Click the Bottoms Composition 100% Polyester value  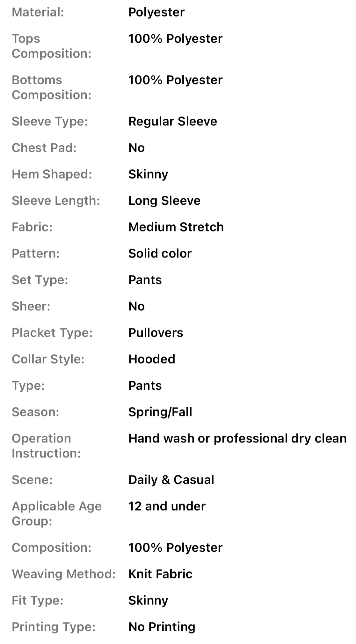click(175, 80)
